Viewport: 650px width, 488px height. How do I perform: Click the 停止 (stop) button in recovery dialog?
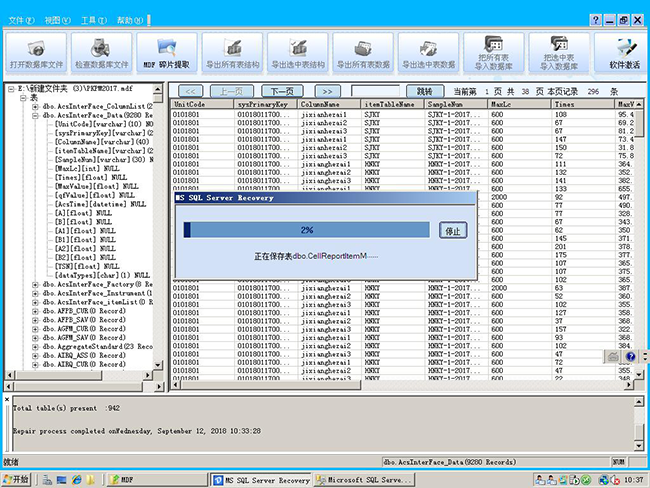click(453, 231)
